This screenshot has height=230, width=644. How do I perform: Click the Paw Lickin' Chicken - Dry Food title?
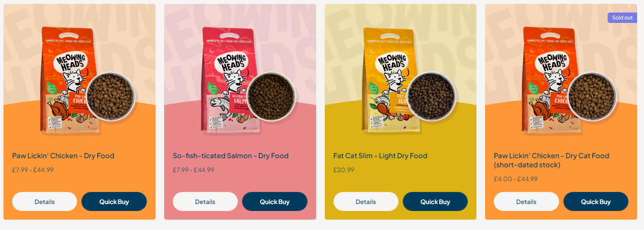63,156
